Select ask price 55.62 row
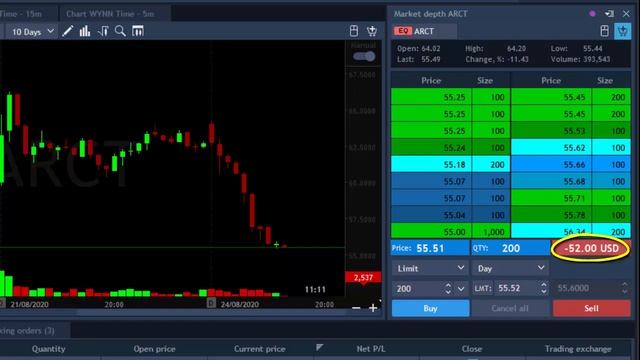 coord(571,148)
